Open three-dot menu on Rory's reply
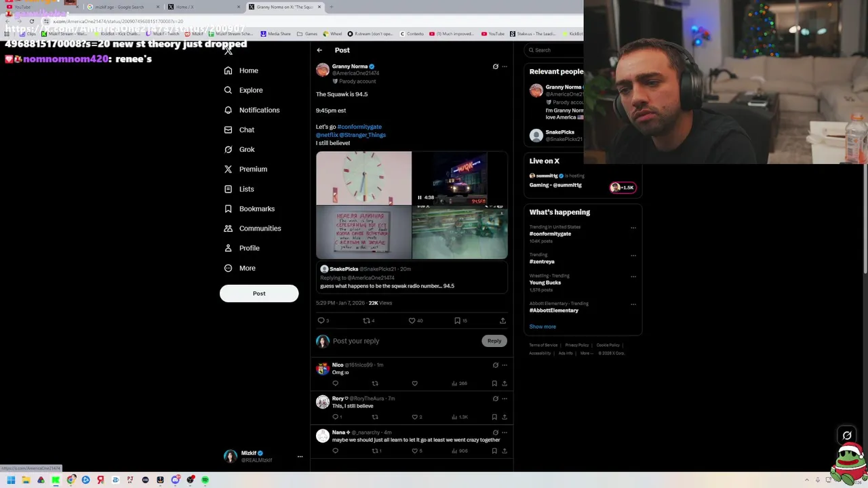868x488 pixels. point(505,399)
